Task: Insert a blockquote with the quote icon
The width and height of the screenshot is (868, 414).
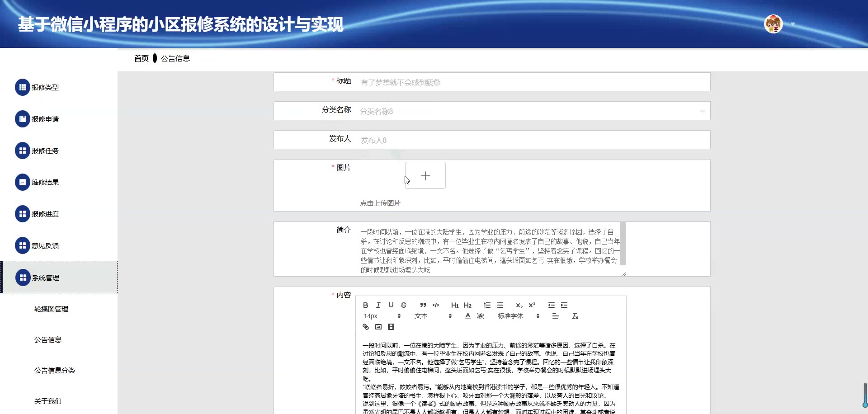Action: pos(423,305)
